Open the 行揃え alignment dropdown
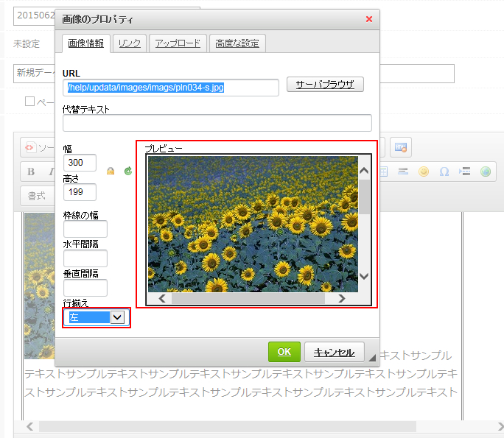 116,317
